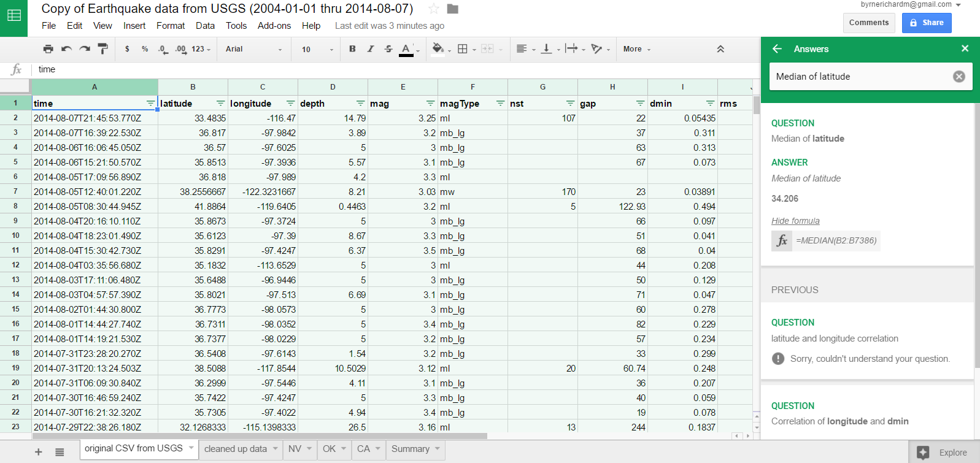Open the Data menu
This screenshot has width=980, height=463.
coord(205,26)
